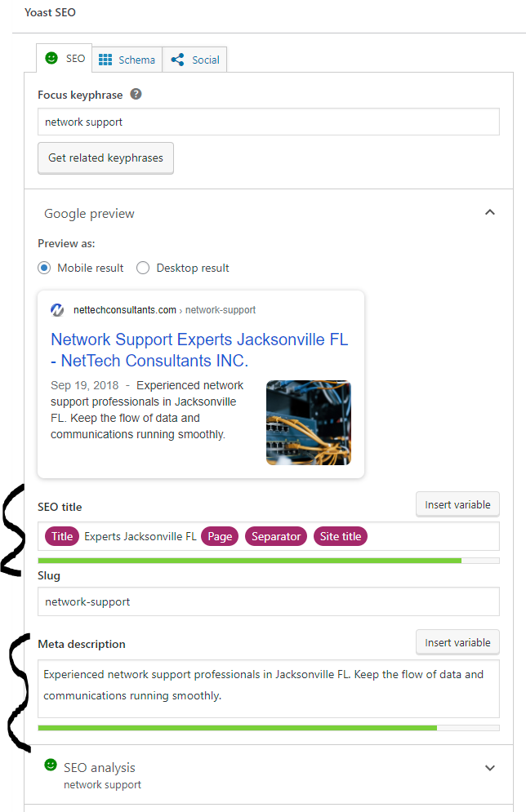Expand the SEO analysis section
Image resolution: width=526 pixels, height=812 pixels.
tap(490, 767)
